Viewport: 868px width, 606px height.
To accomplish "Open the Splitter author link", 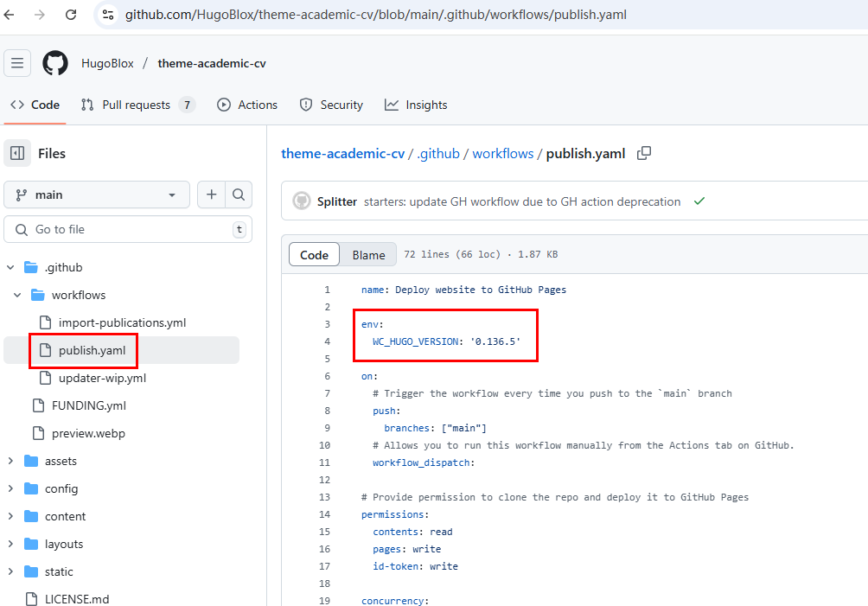I will (336, 201).
